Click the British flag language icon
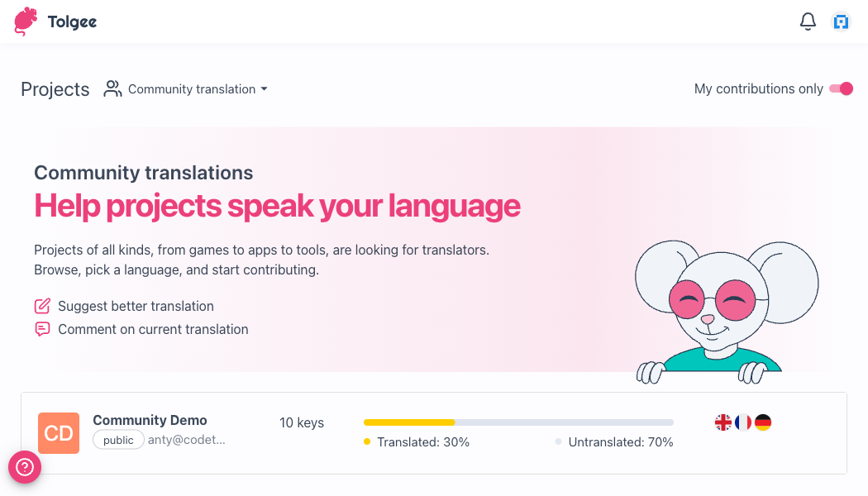 pos(723,422)
